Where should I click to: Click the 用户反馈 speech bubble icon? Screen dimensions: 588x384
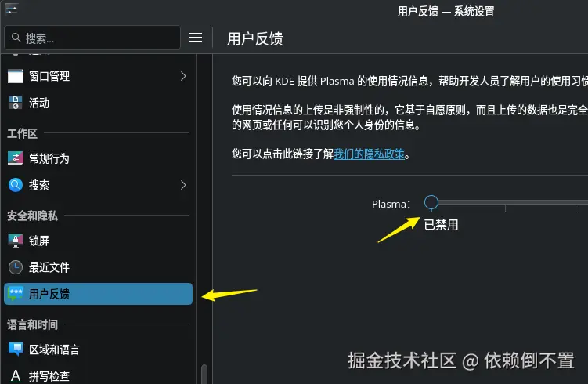click(x=16, y=294)
